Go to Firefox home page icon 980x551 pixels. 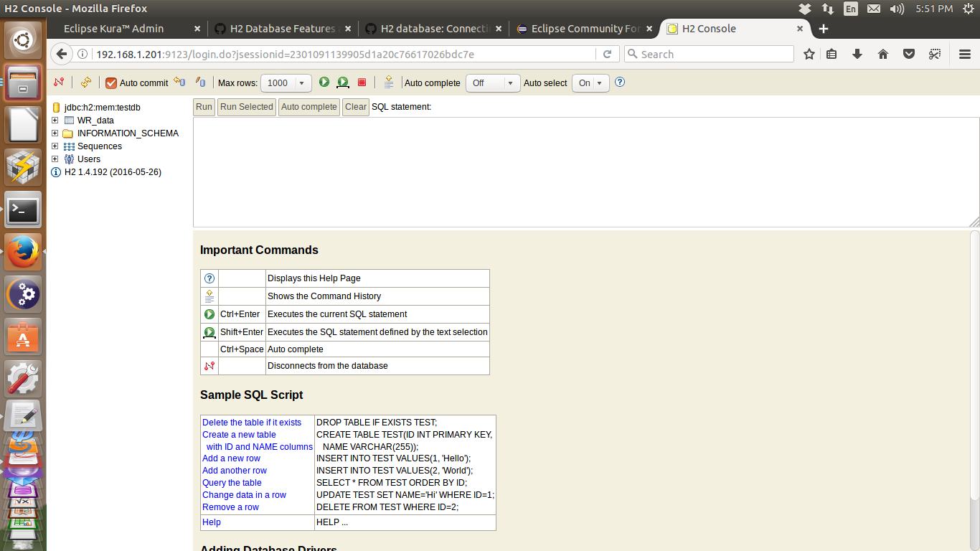coord(883,54)
